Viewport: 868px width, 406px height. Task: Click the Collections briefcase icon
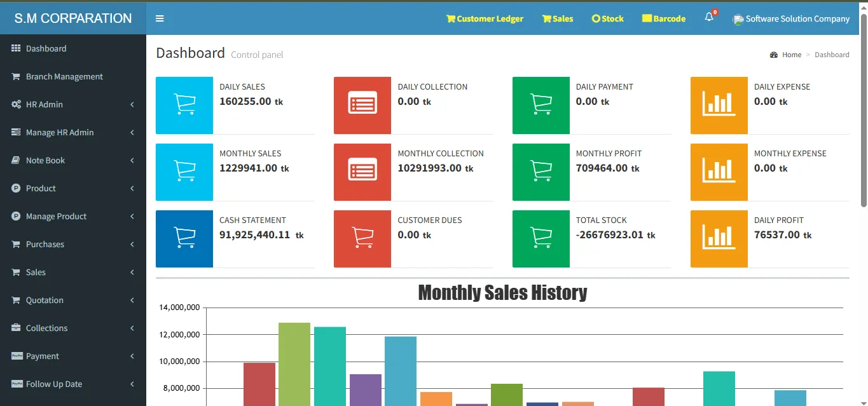16,328
